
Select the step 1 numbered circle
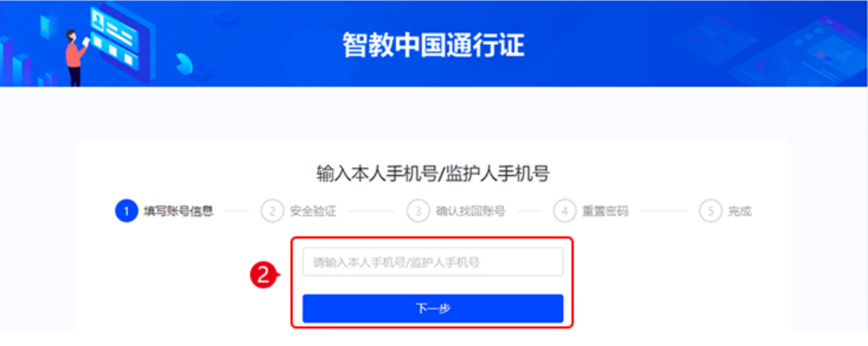(126, 211)
